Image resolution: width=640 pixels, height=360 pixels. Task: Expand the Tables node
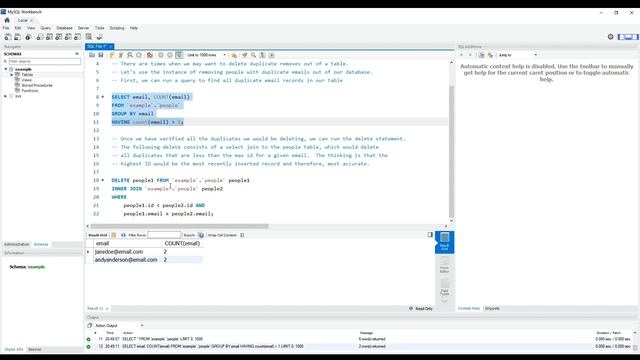click(x=11, y=75)
